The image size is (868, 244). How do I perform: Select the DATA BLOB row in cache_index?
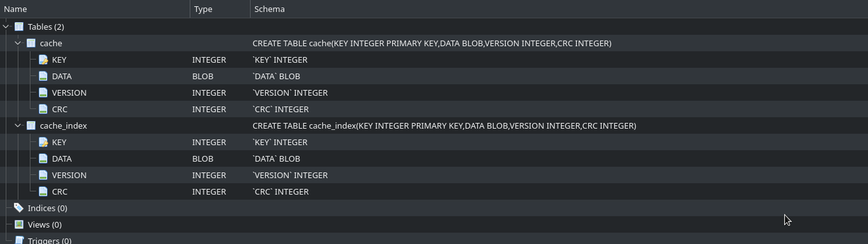coord(434,159)
